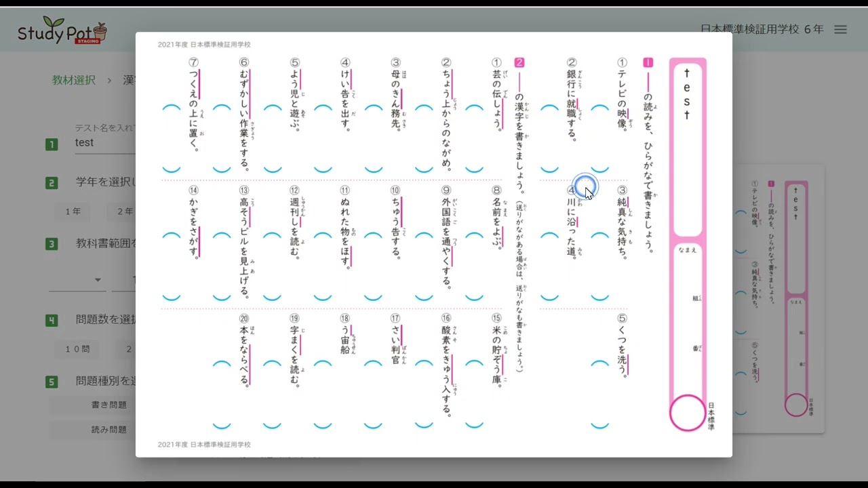Image resolution: width=868 pixels, height=488 pixels.
Task: Click the worksheet title 'test' in pink frame
Action: [x=687, y=94]
